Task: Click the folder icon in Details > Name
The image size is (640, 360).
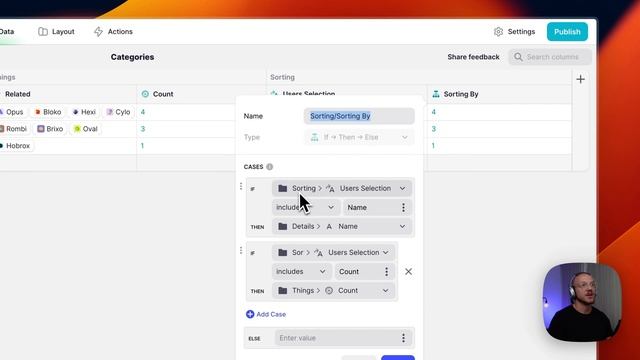Action: coord(282,226)
